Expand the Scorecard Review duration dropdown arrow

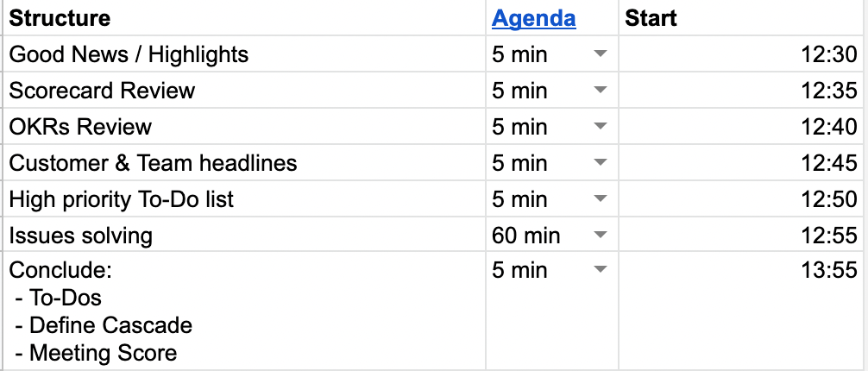pos(601,91)
